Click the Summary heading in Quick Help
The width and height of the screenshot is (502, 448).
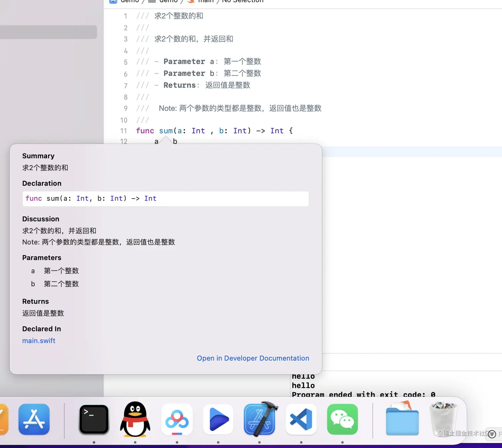coord(38,156)
